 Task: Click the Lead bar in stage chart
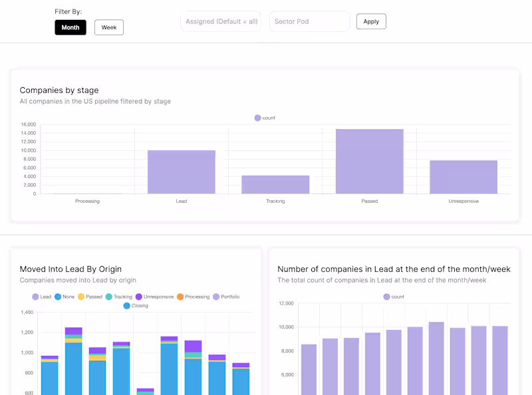[182, 172]
